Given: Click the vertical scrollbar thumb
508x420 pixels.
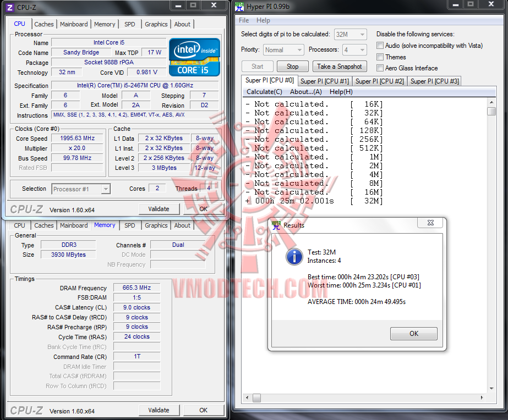Looking at the screenshot, I should click(x=491, y=111).
